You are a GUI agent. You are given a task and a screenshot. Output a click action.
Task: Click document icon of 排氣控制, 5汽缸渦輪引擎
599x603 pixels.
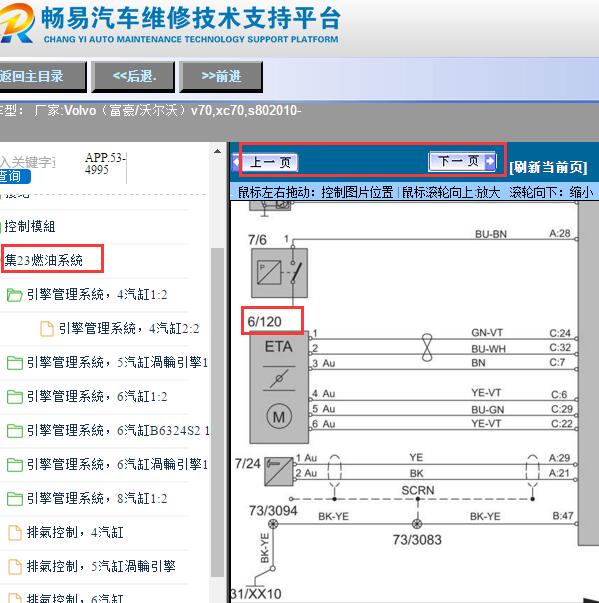15,566
